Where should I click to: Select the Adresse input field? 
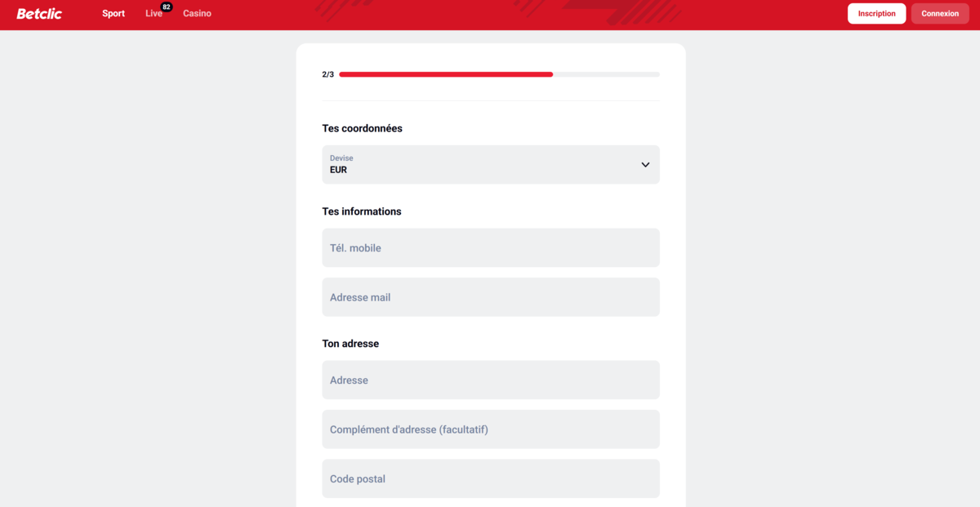490,380
